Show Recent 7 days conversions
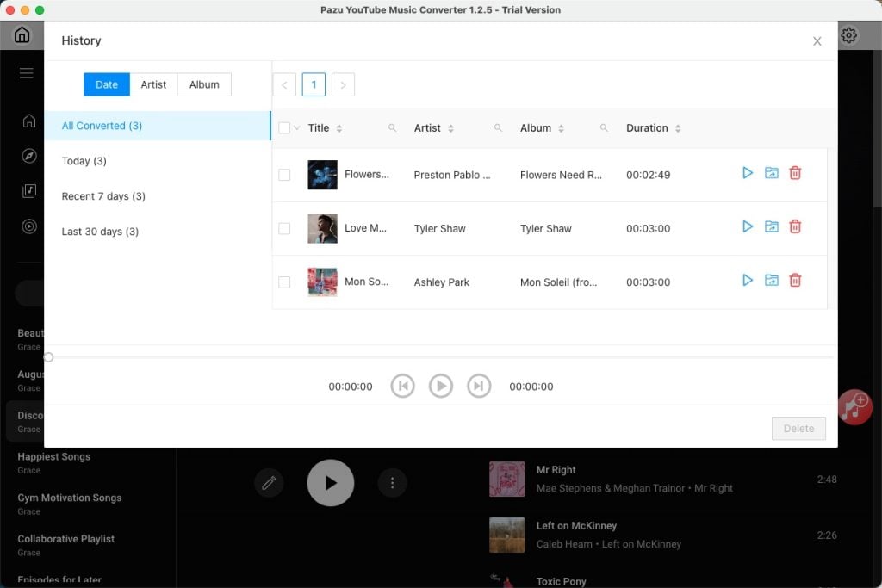Image resolution: width=882 pixels, height=588 pixels. click(103, 195)
